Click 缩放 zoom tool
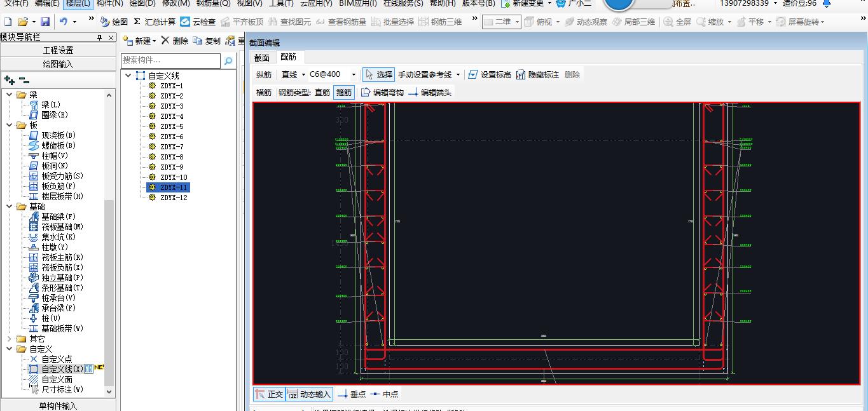Viewport: 868px width, 411px height. (x=710, y=22)
